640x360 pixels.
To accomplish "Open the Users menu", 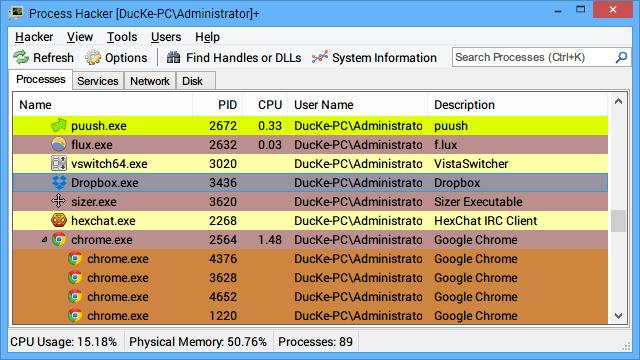I will coord(166,37).
